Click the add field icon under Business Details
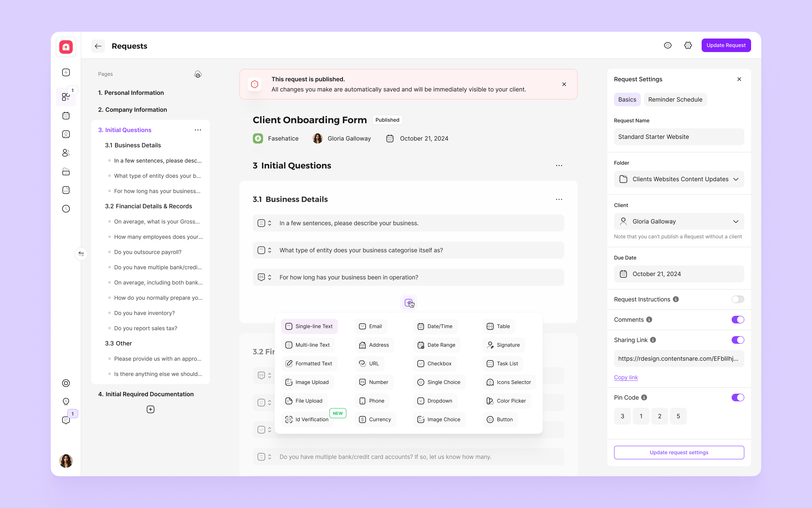 (408, 303)
